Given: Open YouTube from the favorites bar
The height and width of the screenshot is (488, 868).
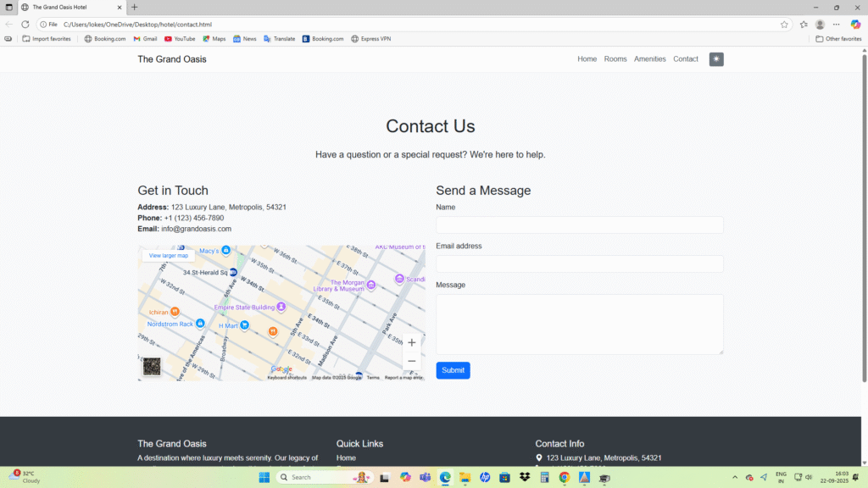Looking at the screenshot, I should click(180, 38).
